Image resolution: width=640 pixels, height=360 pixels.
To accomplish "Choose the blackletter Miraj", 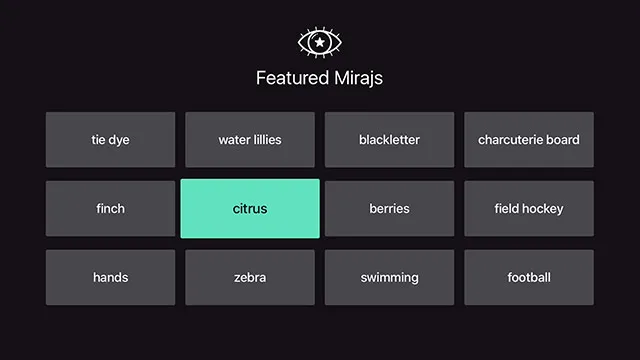I will 389,140.
